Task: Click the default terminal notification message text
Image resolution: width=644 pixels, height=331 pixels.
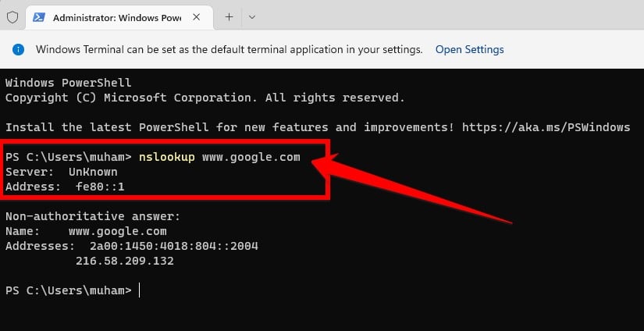Action: coord(229,50)
